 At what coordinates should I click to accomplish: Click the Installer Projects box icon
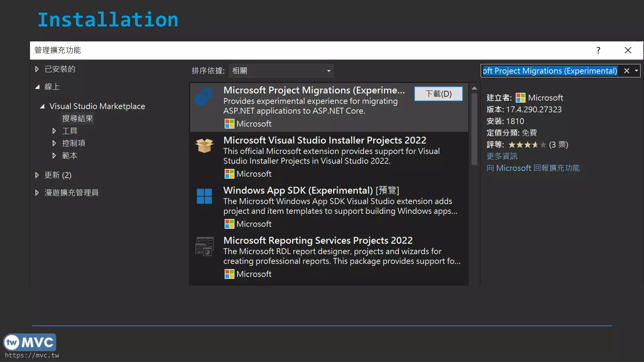(204, 146)
